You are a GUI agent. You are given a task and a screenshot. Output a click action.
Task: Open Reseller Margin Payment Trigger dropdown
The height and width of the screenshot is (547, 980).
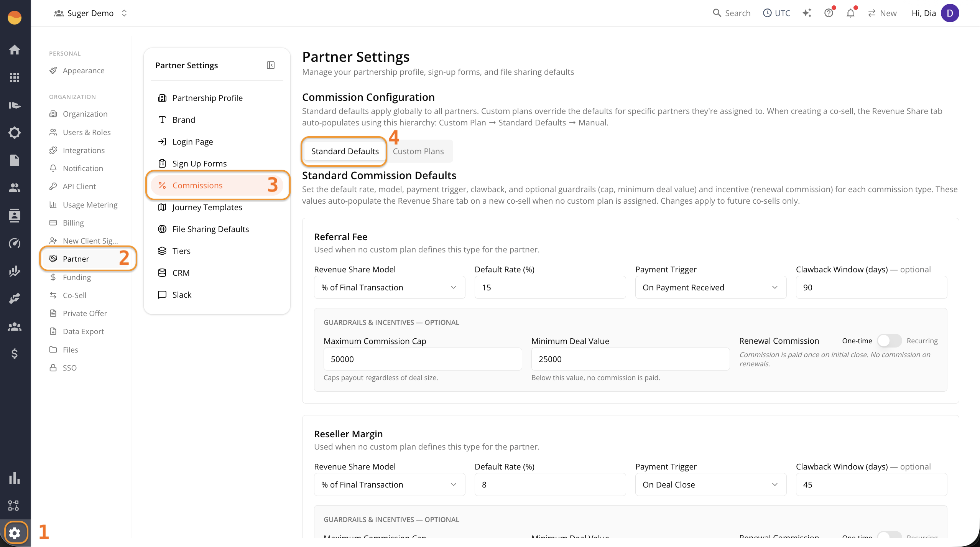[x=711, y=484]
